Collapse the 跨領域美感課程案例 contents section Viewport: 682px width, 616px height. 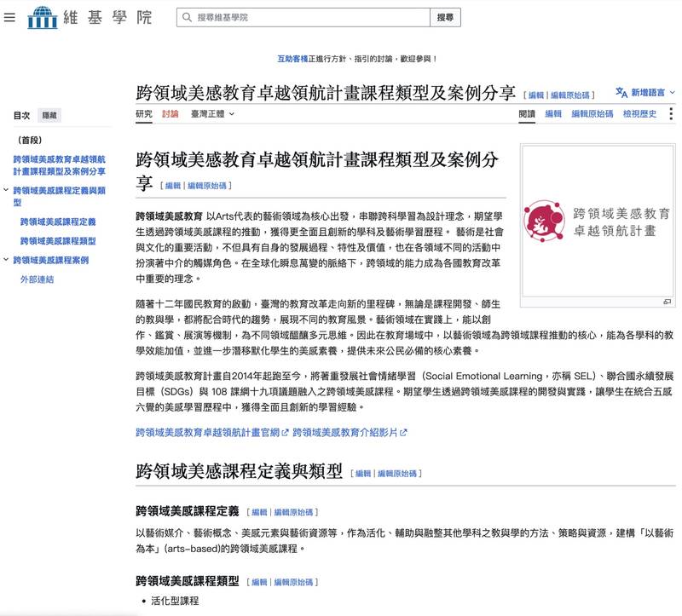pyautogui.click(x=6, y=260)
